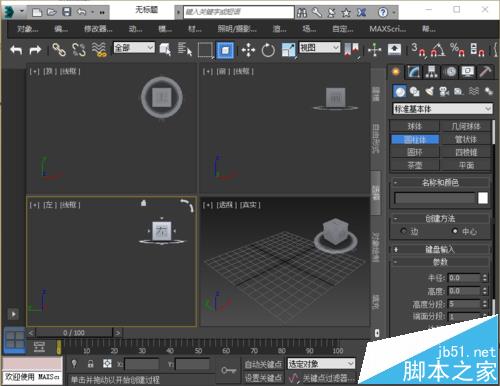
Task: Open the 全部 selection filter dropdown
Action: [134, 47]
